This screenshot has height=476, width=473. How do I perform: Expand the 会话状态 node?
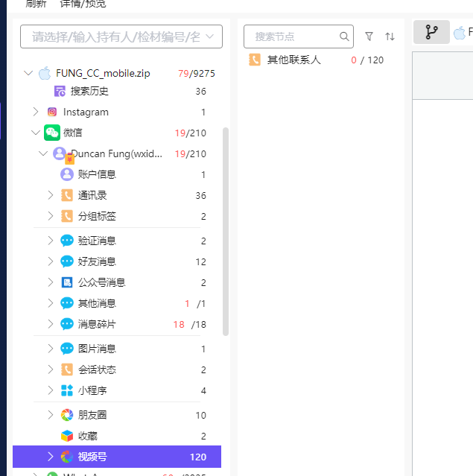tap(51, 369)
